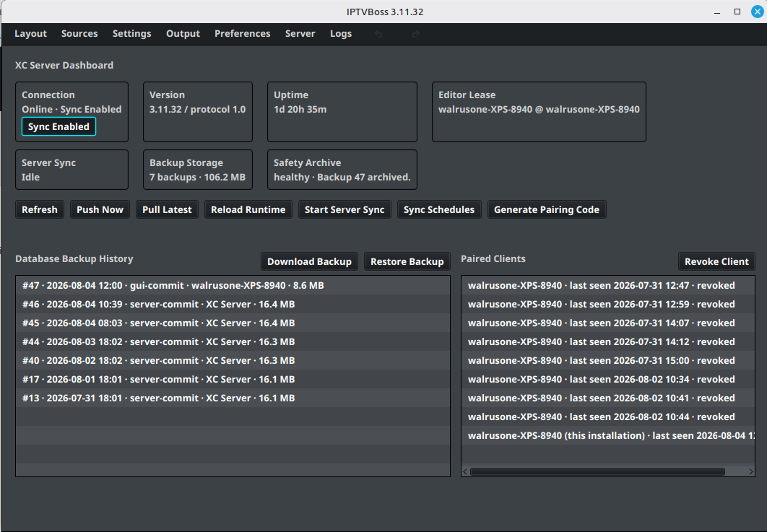Click the Paired Clients scroll-right arrow
This screenshot has height=532, width=767.
[x=751, y=472]
